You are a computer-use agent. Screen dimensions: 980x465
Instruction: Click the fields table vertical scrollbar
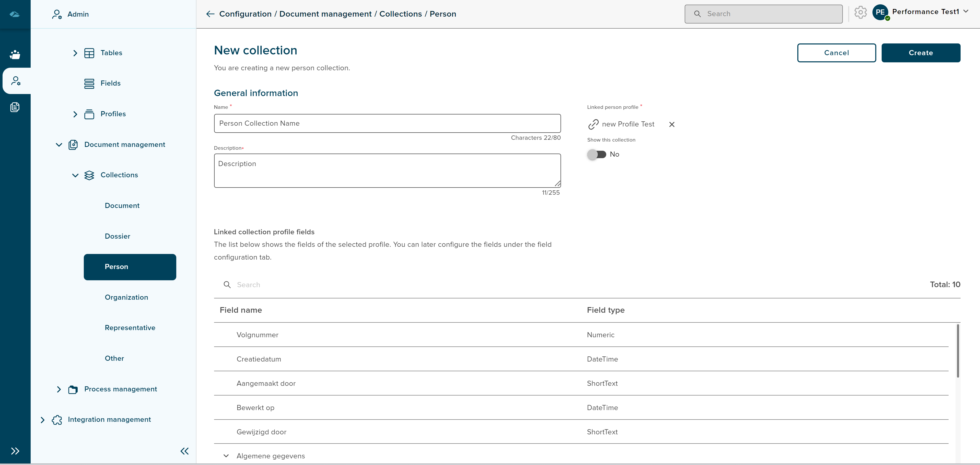(x=958, y=351)
